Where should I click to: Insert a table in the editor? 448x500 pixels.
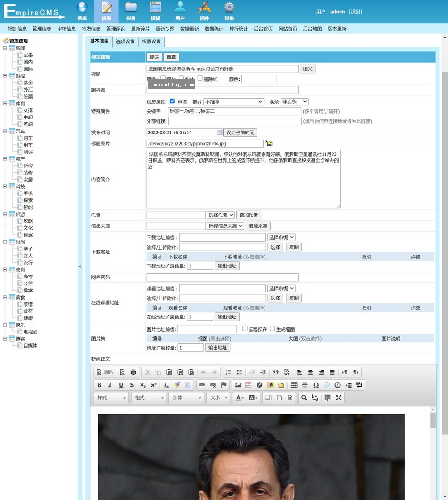click(294, 385)
